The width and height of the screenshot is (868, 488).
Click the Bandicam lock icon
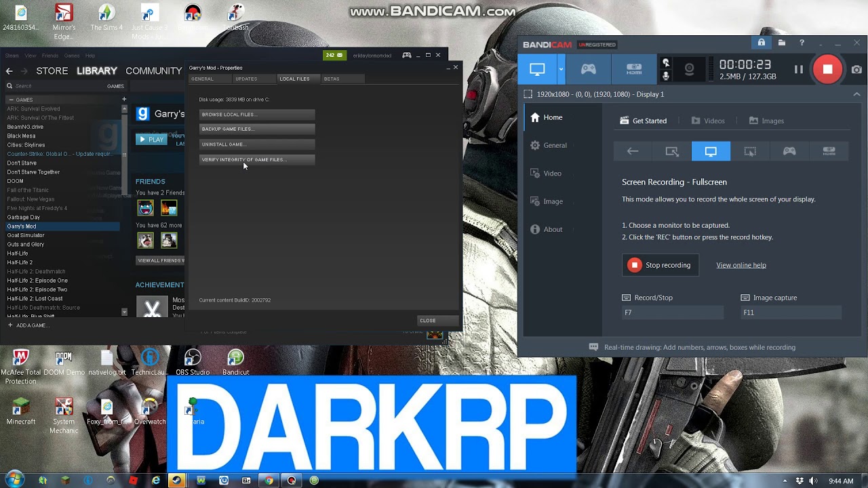coord(762,43)
